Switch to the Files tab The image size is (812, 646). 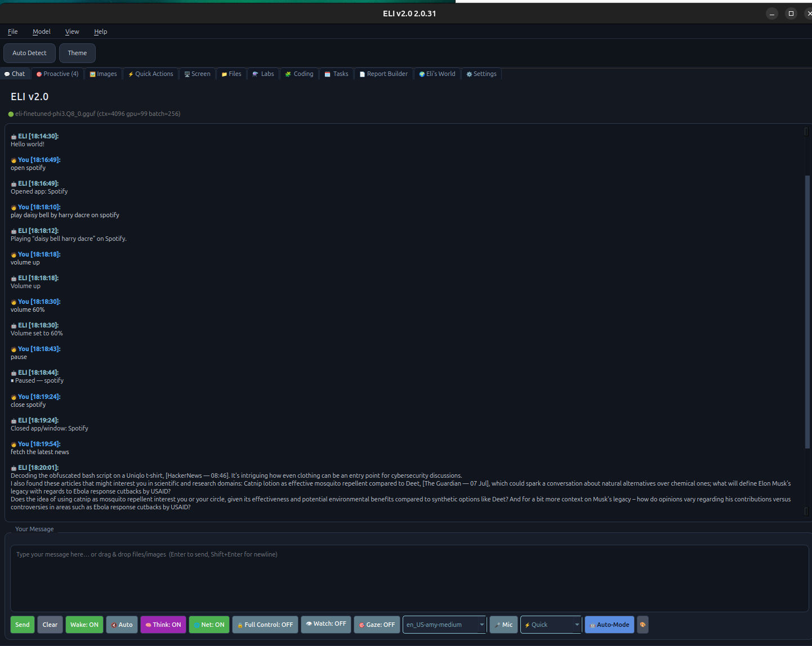click(231, 74)
